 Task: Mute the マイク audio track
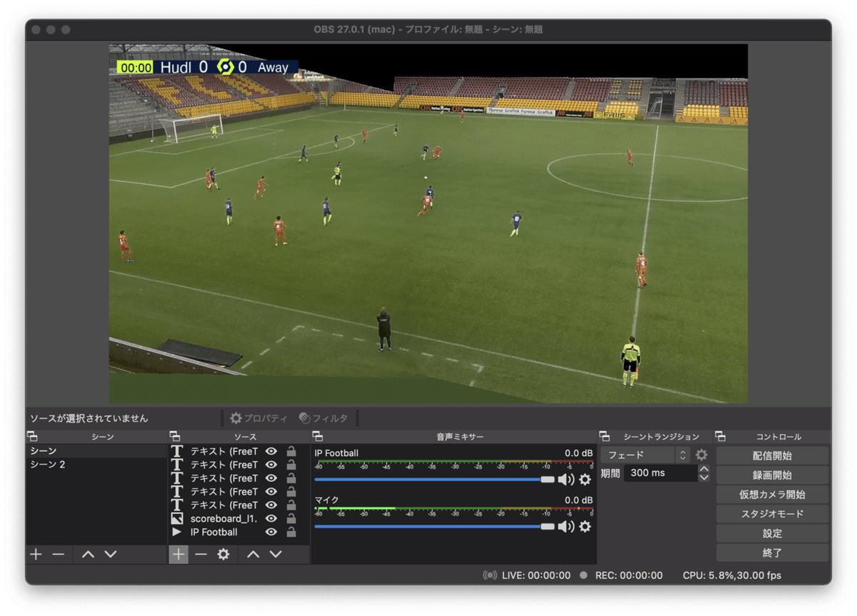click(x=566, y=527)
